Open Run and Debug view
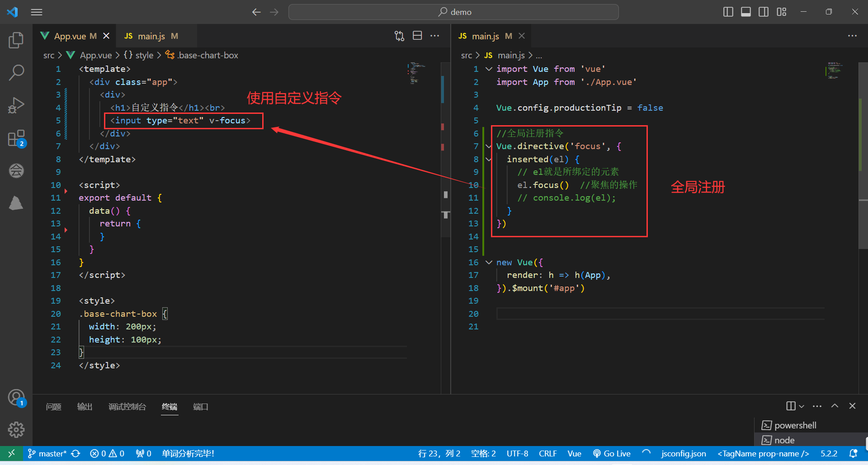Screen dimensions: 868x465 coord(16,105)
